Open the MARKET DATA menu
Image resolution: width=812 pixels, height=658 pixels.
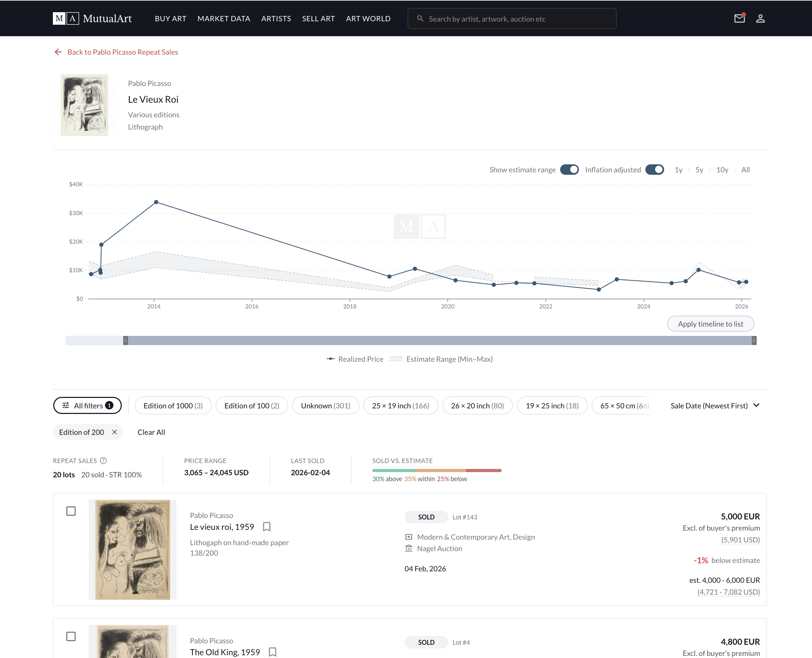[x=224, y=18]
